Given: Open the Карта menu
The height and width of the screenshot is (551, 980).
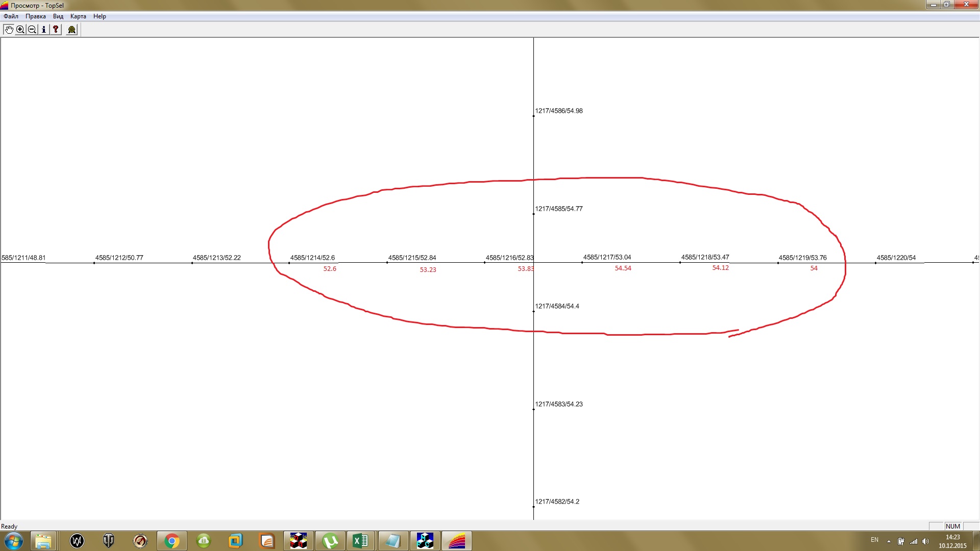Looking at the screenshot, I should click(x=78, y=16).
